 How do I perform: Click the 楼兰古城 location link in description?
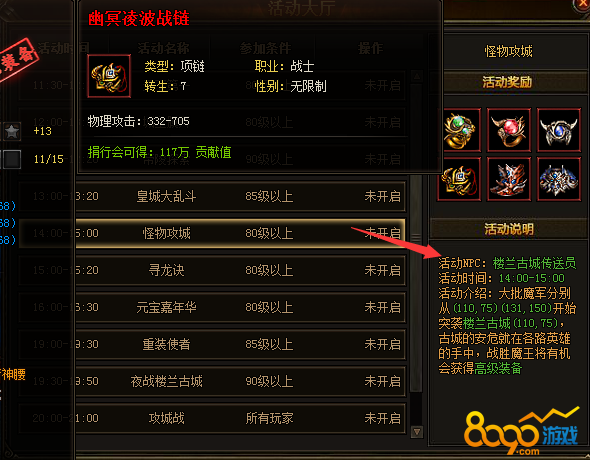[x=486, y=323]
